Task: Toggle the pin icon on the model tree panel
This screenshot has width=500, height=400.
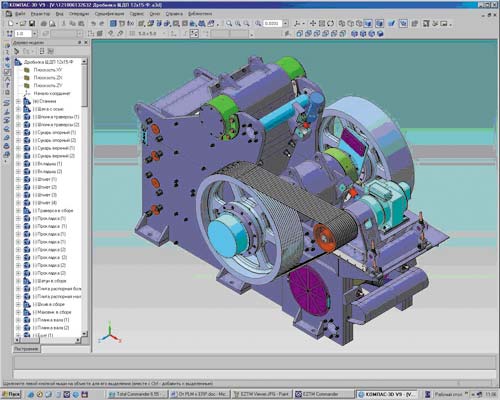Action: pyautogui.click(x=80, y=42)
